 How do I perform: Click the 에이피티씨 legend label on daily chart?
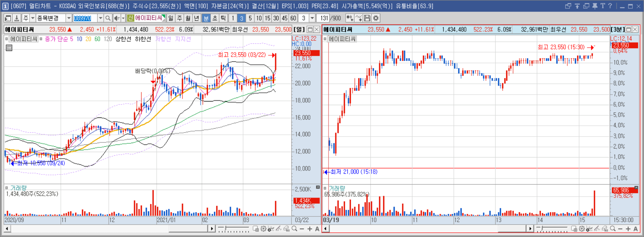[24, 39]
